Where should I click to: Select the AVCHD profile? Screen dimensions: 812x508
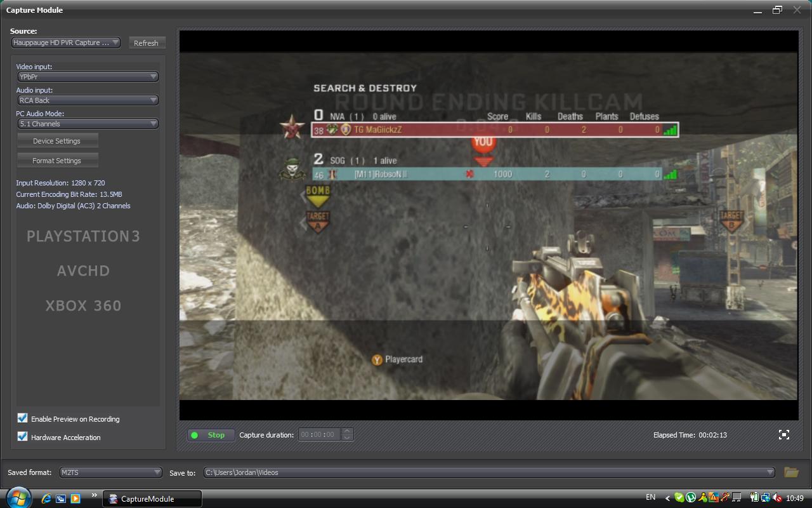pos(83,271)
